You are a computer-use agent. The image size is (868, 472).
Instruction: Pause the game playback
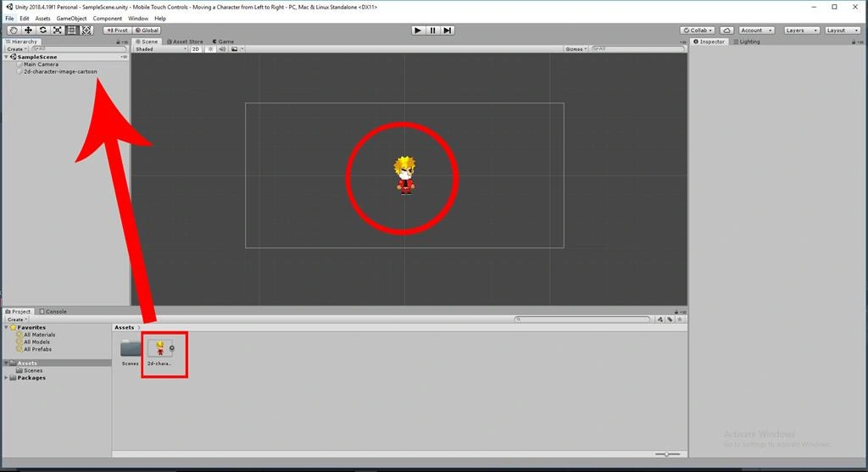point(433,31)
